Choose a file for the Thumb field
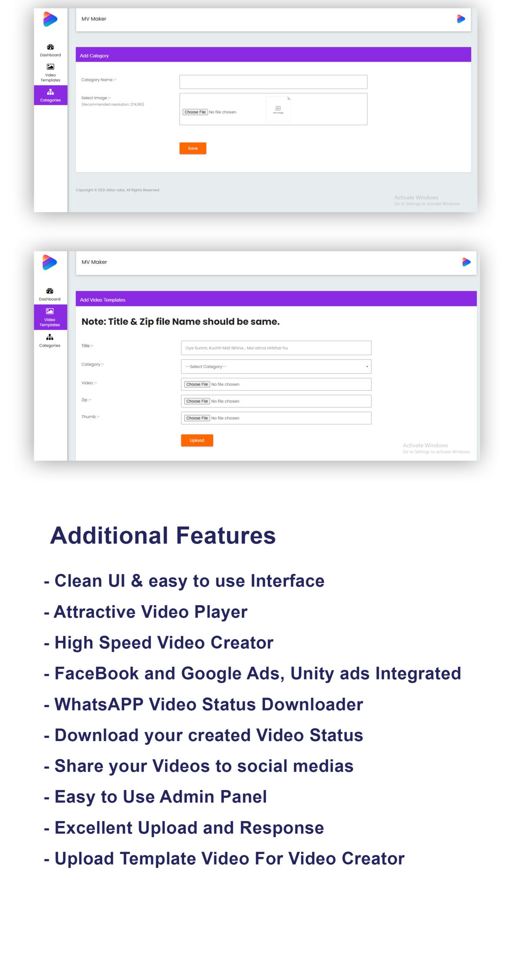 [197, 418]
